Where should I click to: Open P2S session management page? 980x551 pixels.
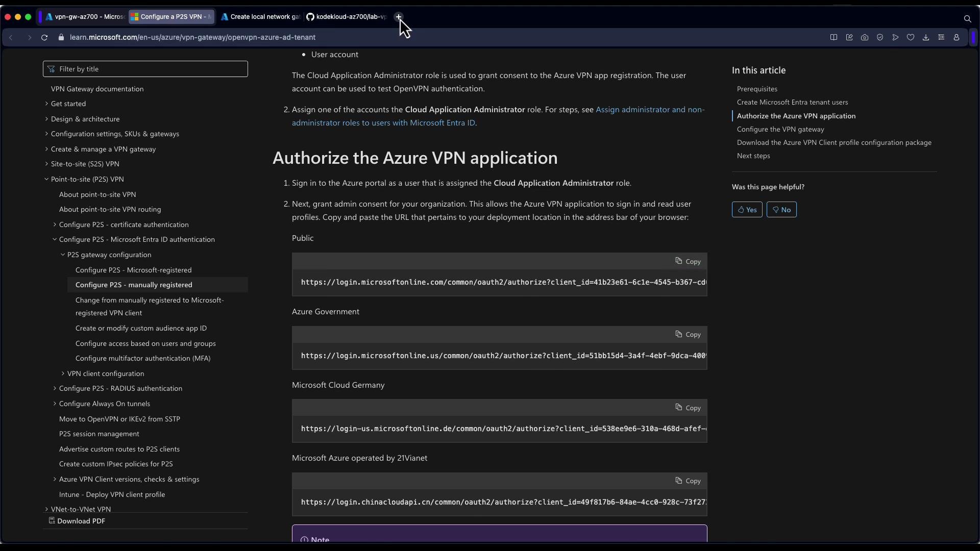[99, 434]
